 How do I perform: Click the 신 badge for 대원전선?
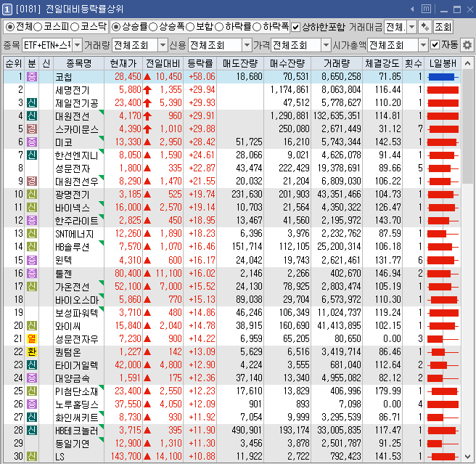click(32, 115)
